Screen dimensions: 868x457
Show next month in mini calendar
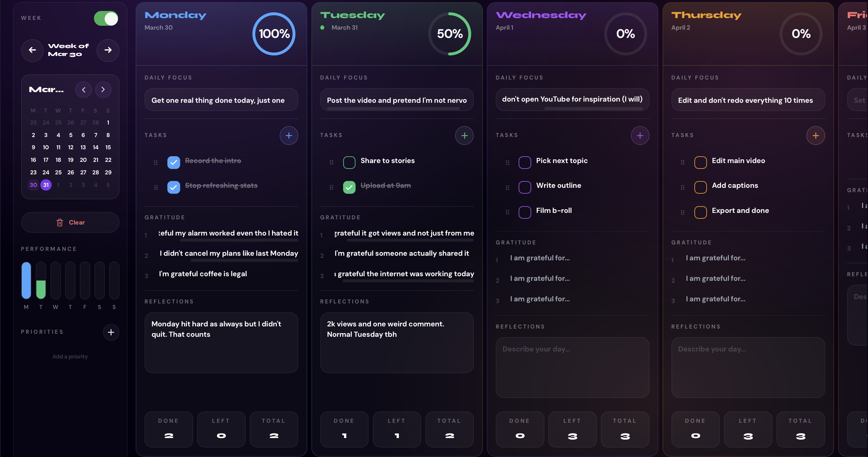pos(103,90)
